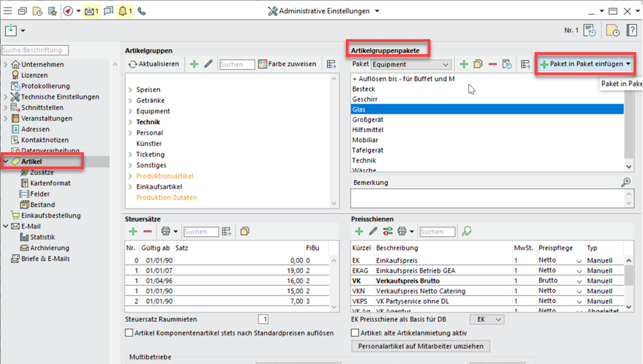
Task: Add a new Steuersatz with green plus
Action: coord(133,231)
